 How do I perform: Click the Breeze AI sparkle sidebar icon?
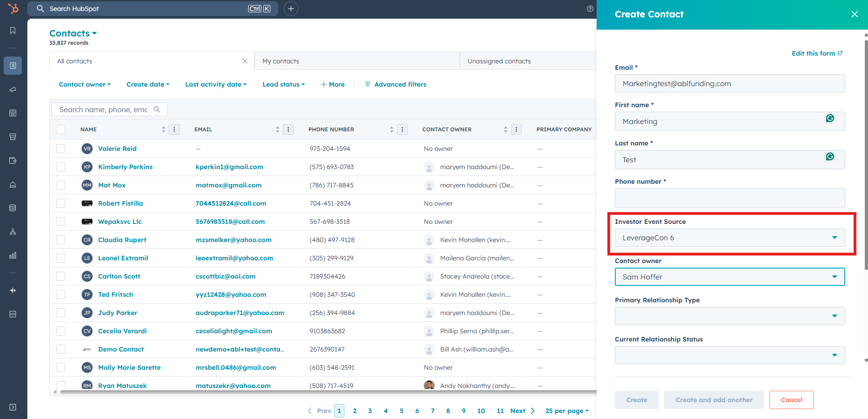coord(13,290)
